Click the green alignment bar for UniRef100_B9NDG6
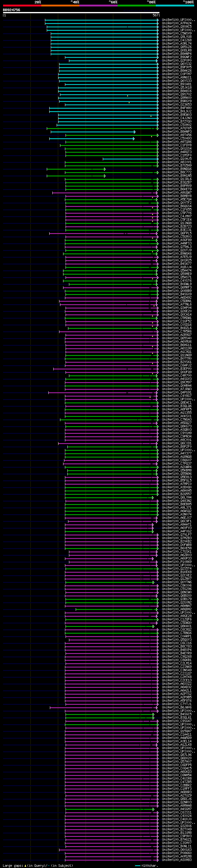This screenshot has height=868, width=197. tap(76, 169)
